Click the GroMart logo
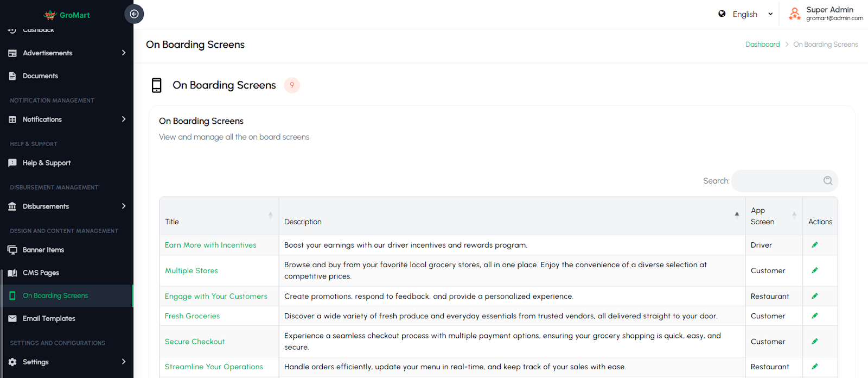868x378 pixels. tap(67, 15)
